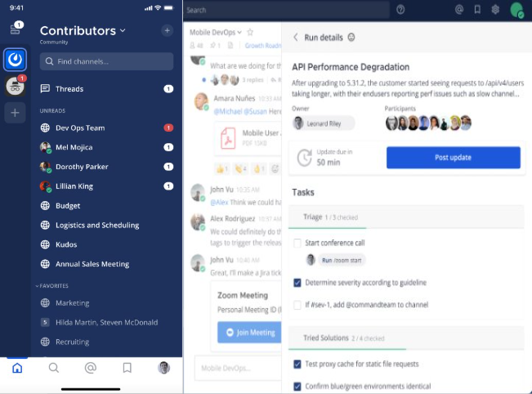Add a new team with plus tile
This screenshot has width=532, height=394.
[x=15, y=113]
